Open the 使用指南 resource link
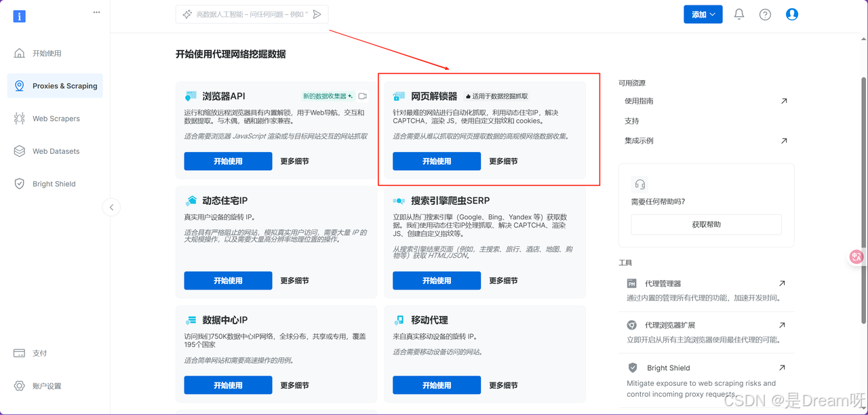The width and height of the screenshot is (868, 415). click(639, 101)
